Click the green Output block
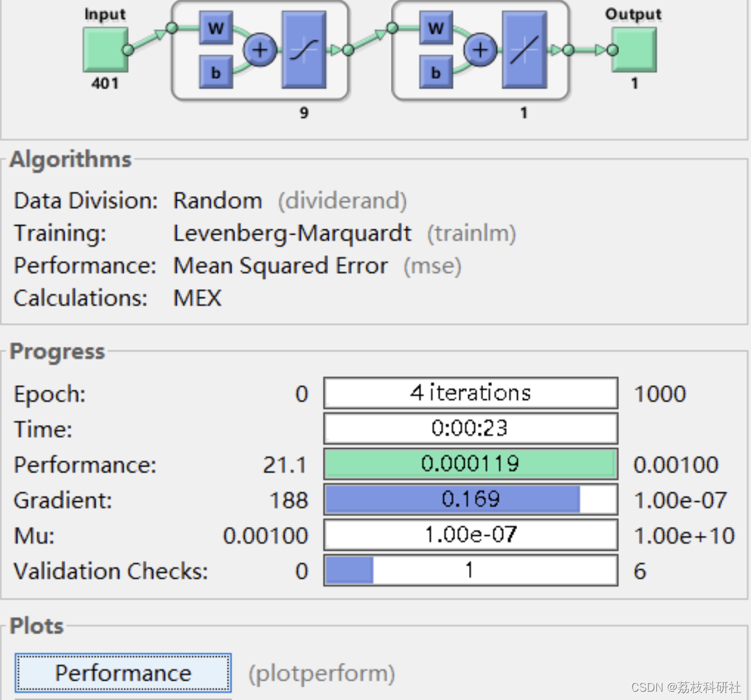The image size is (751, 700). (x=634, y=50)
